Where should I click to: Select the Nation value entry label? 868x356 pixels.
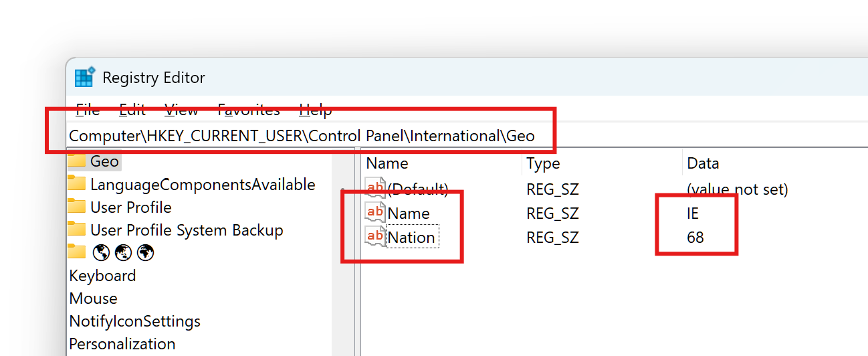[411, 238]
